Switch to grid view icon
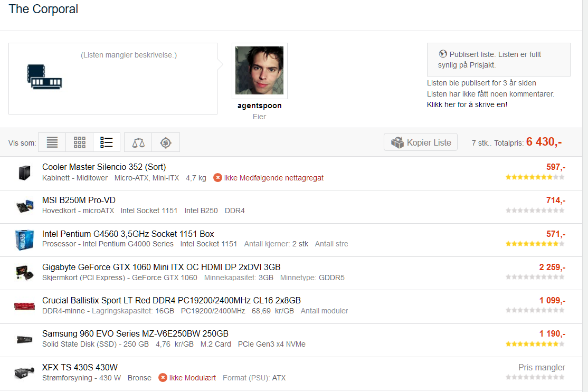This screenshot has width=588, height=392. tap(80, 142)
